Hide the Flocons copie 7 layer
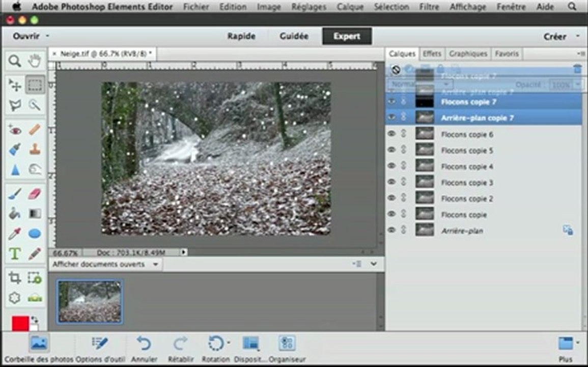 pyautogui.click(x=391, y=101)
